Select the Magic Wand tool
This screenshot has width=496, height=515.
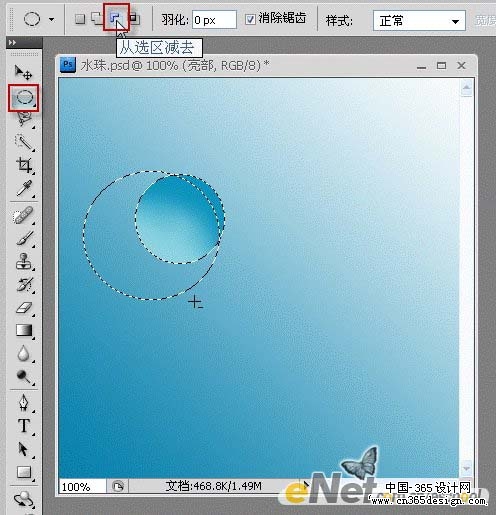tap(24, 142)
